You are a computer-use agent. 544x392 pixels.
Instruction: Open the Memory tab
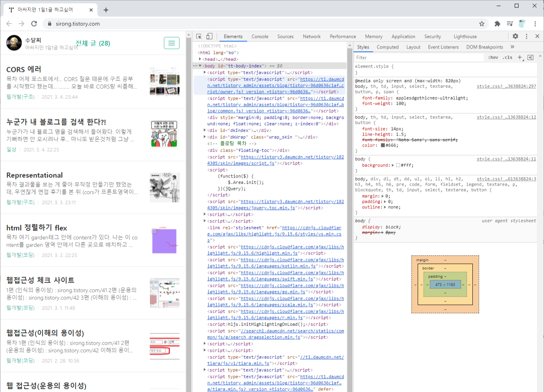pos(373,36)
